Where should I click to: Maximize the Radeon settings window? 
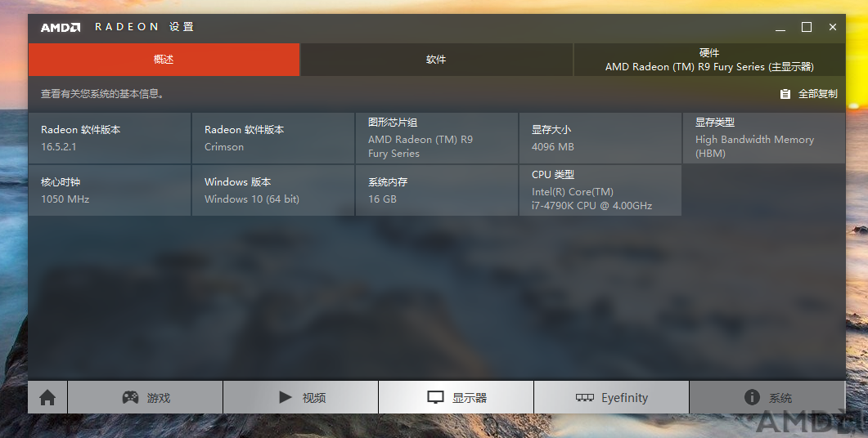(807, 27)
